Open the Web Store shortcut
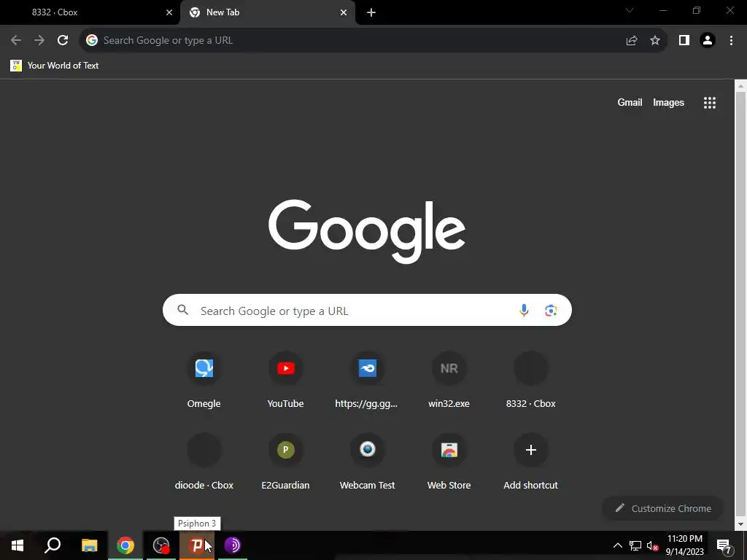Image resolution: width=747 pixels, height=560 pixels. 449,463
